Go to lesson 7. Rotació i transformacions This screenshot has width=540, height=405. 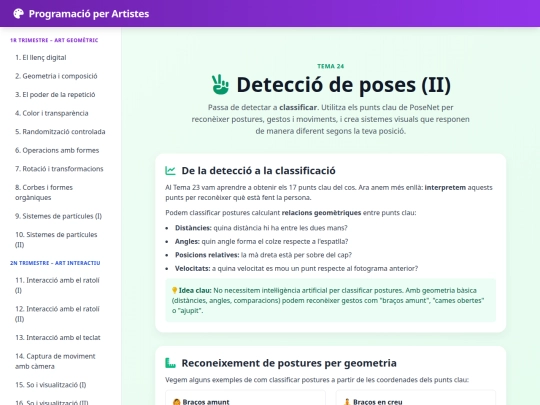60,169
